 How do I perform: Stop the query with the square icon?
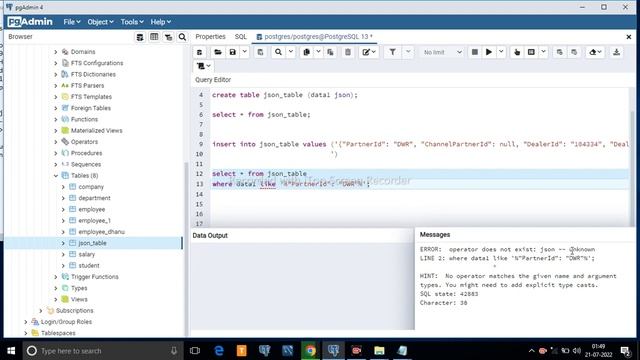click(475, 52)
